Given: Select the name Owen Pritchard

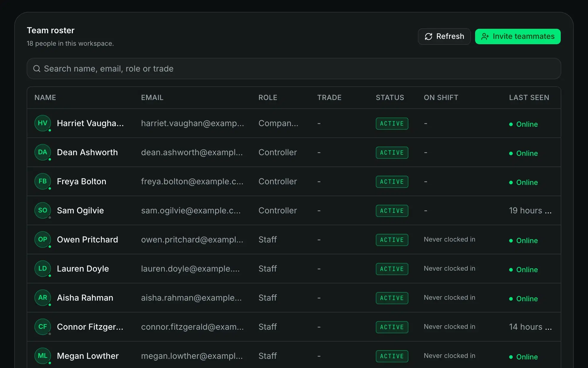Looking at the screenshot, I should 87,239.
